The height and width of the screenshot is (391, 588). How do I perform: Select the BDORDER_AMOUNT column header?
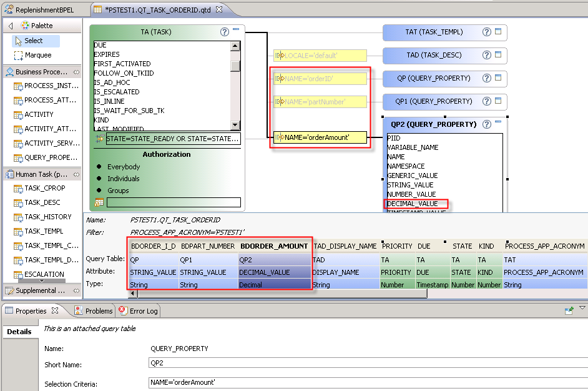tap(274, 246)
